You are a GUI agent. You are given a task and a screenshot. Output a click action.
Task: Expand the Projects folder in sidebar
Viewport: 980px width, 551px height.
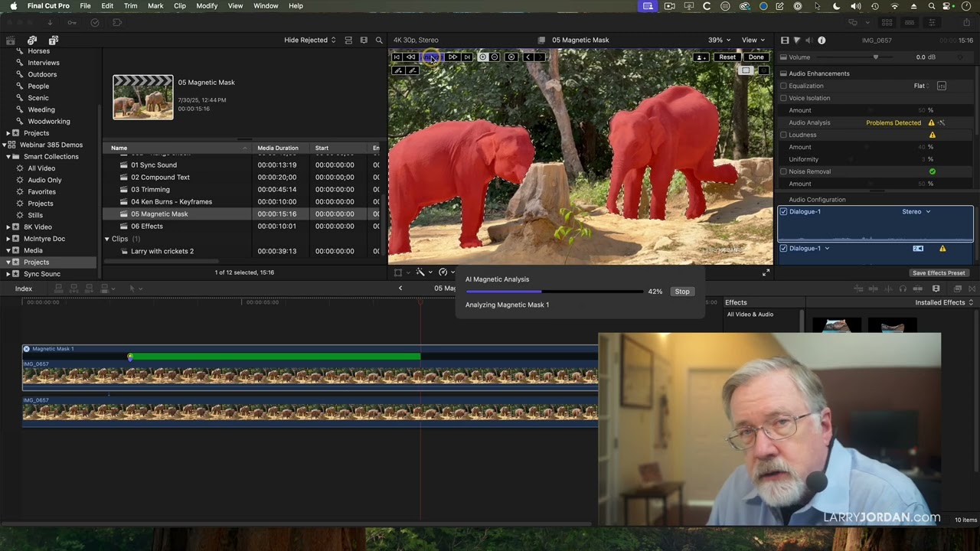click(x=8, y=133)
